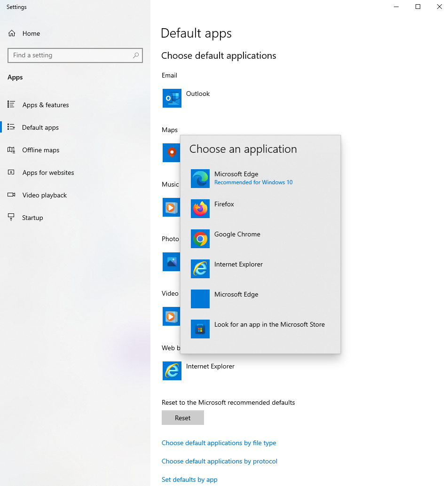Select the Video playback icon
Image resolution: width=448 pixels, height=486 pixels.
click(x=11, y=195)
